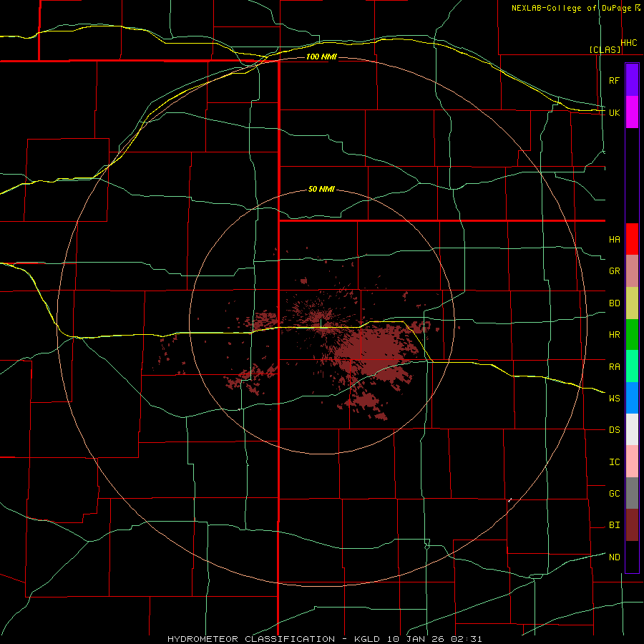Click the DS white legend swatch
The image size is (644, 644).
[x=632, y=429]
